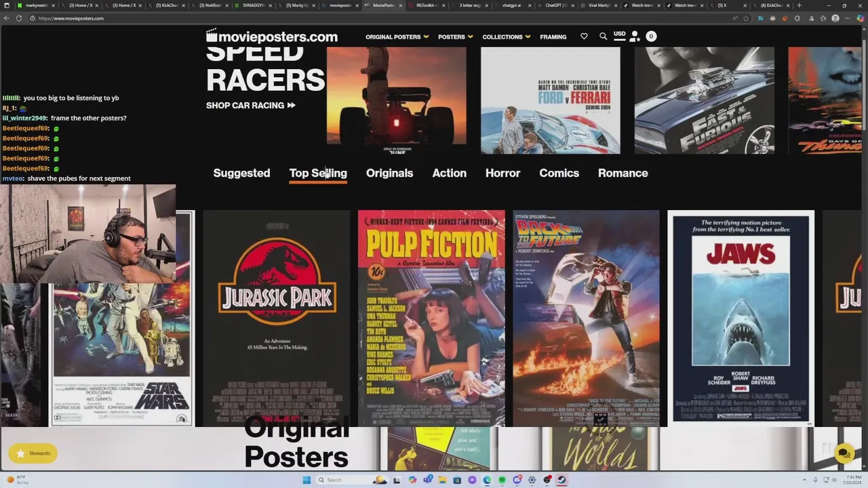Go to the movieposters.com home logo

tap(271, 37)
